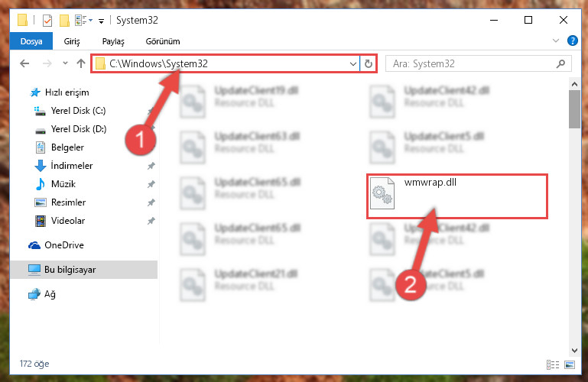588x382 pixels.
Task: Open the Görünüm ribbon tab
Action: (163, 41)
